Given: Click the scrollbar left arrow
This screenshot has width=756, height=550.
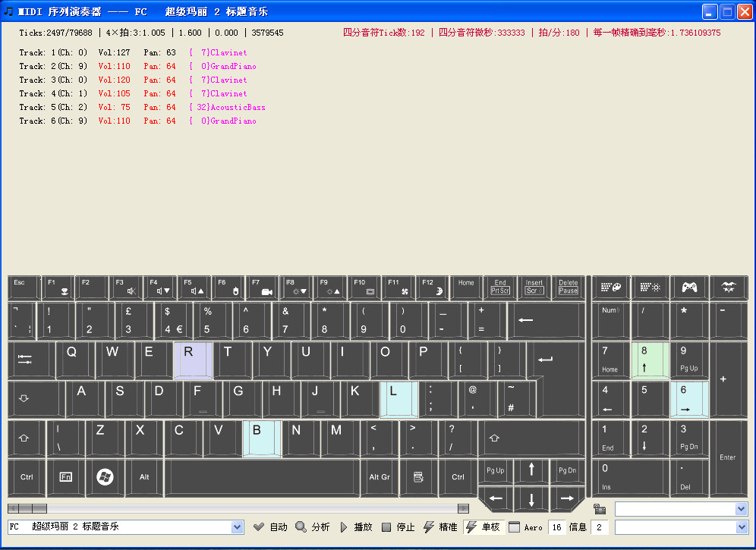Looking at the screenshot, I should [13, 508].
